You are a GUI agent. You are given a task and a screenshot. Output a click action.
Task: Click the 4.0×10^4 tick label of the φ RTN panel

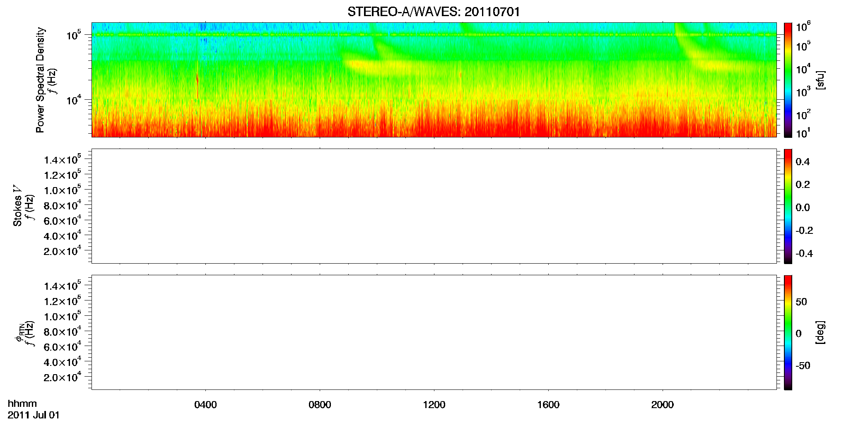pos(63,361)
